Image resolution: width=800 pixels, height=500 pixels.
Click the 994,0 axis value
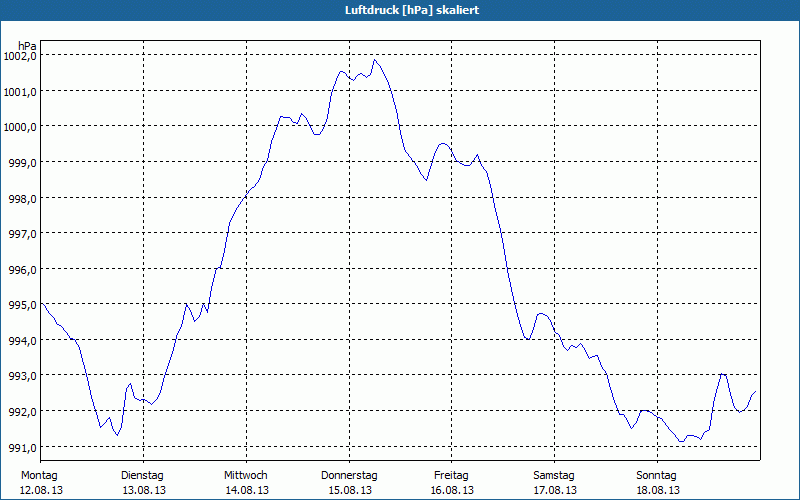(23, 340)
